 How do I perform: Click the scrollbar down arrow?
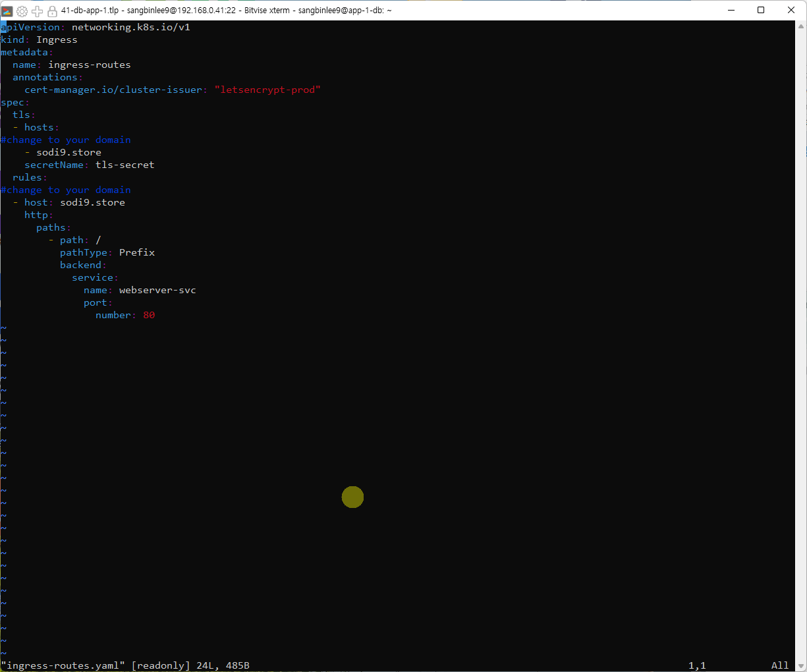[802, 666]
